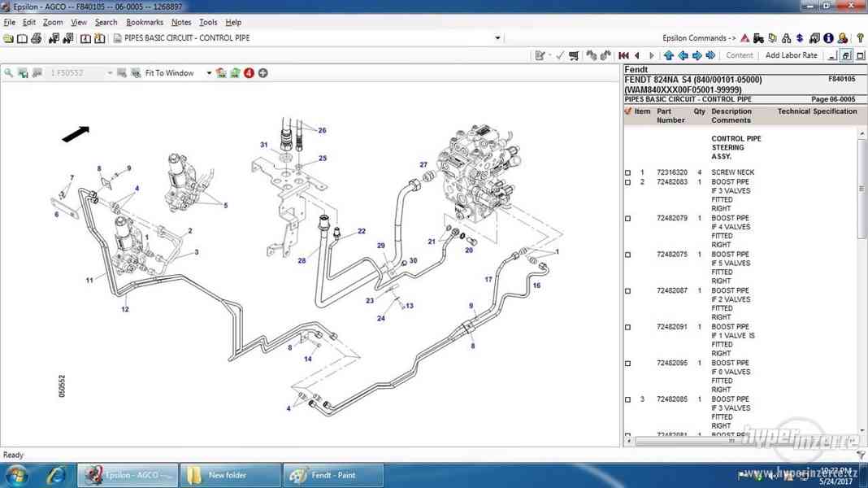Screen dimensions: 868x488
Task: Open the Help menu
Action: [233, 22]
